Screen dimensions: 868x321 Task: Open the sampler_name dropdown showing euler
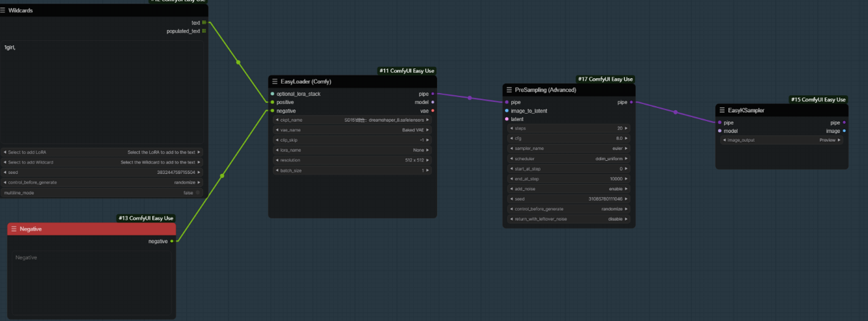pyautogui.click(x=567, y=148)
